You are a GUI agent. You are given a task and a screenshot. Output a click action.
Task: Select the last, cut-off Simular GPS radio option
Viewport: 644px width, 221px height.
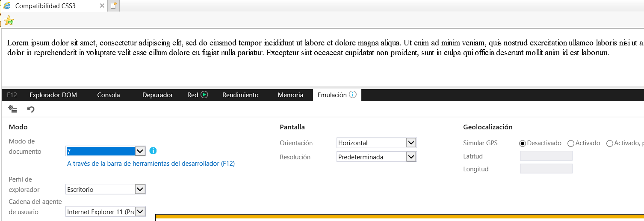(610, 143)
